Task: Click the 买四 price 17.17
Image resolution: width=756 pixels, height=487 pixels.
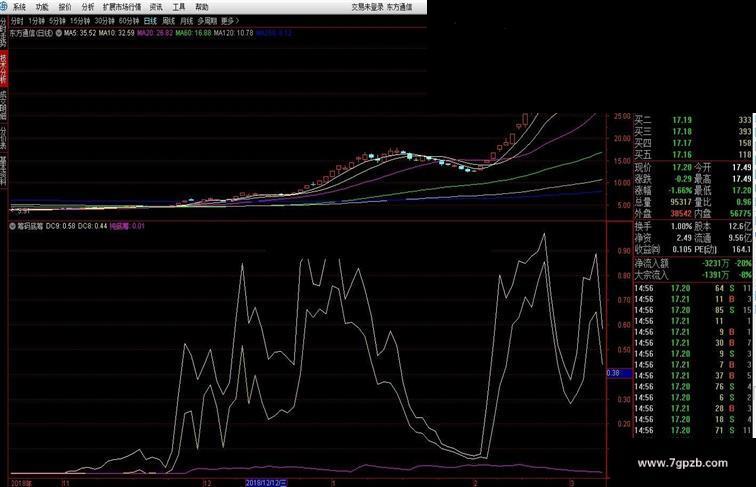Action: tap(682, 143)
